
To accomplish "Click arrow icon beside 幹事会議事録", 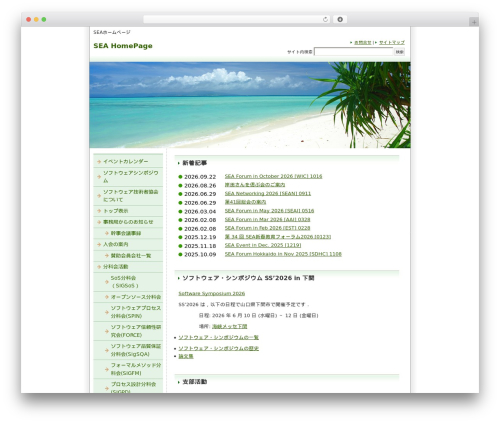I will tap(107, 233).
